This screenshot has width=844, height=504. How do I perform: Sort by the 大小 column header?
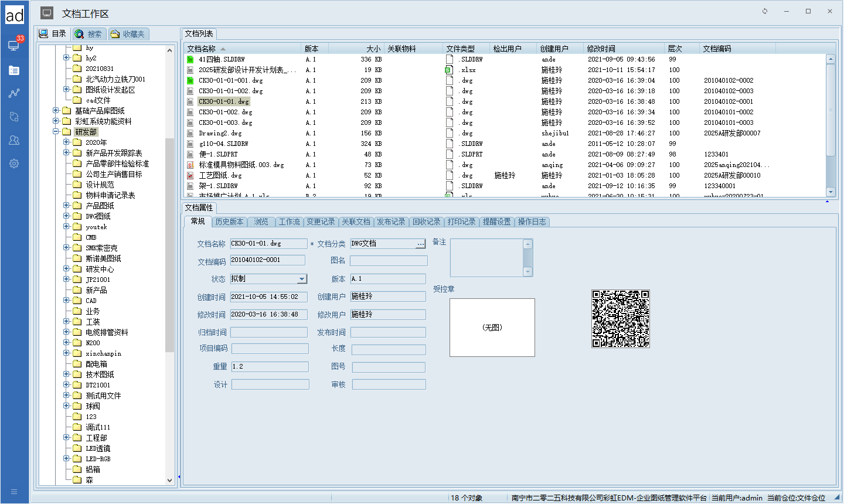356,49
